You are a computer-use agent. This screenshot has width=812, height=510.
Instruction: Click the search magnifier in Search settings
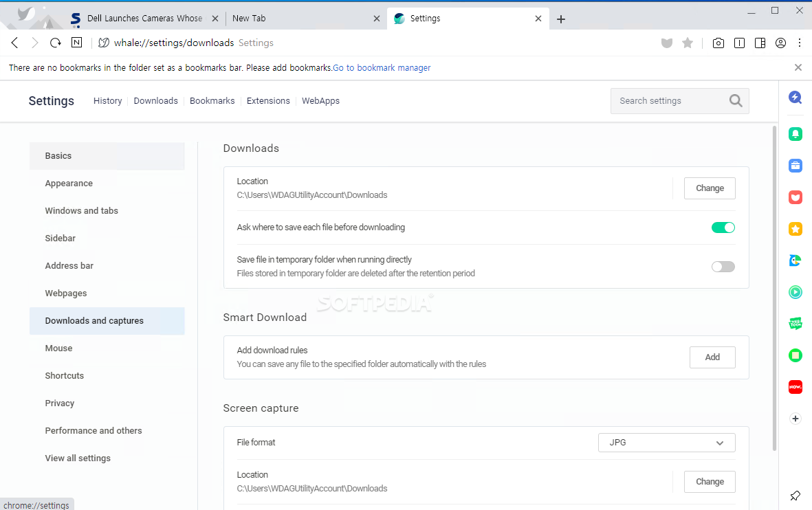[736, 101]
